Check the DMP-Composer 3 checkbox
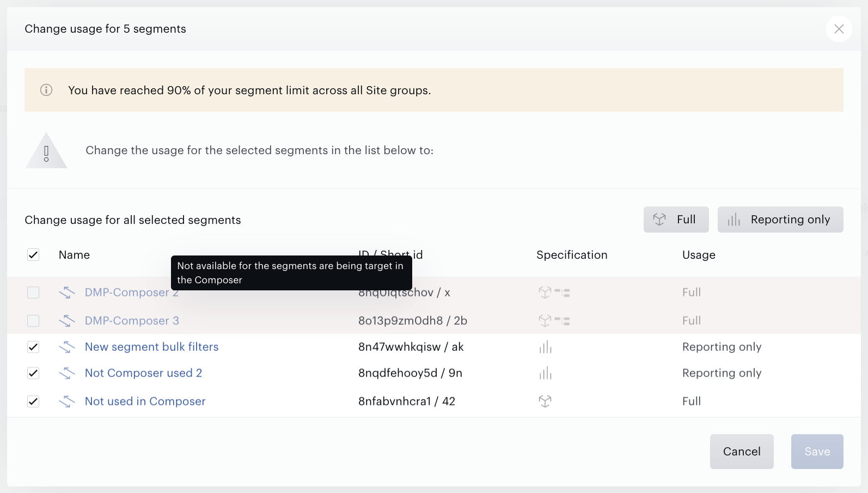 [x=33, y=321]
